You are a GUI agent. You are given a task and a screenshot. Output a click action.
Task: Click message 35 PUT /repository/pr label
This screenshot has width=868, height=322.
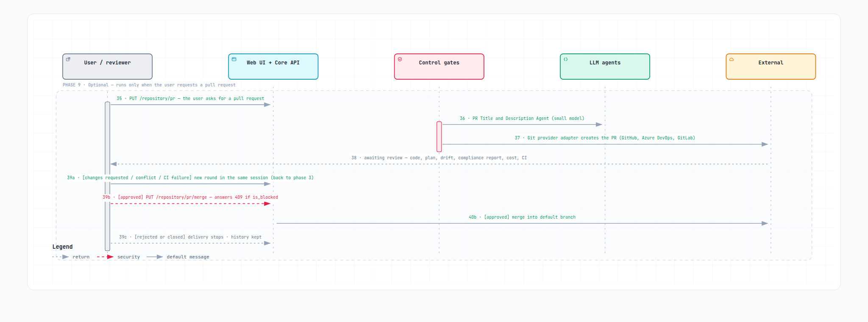point(190,98)
